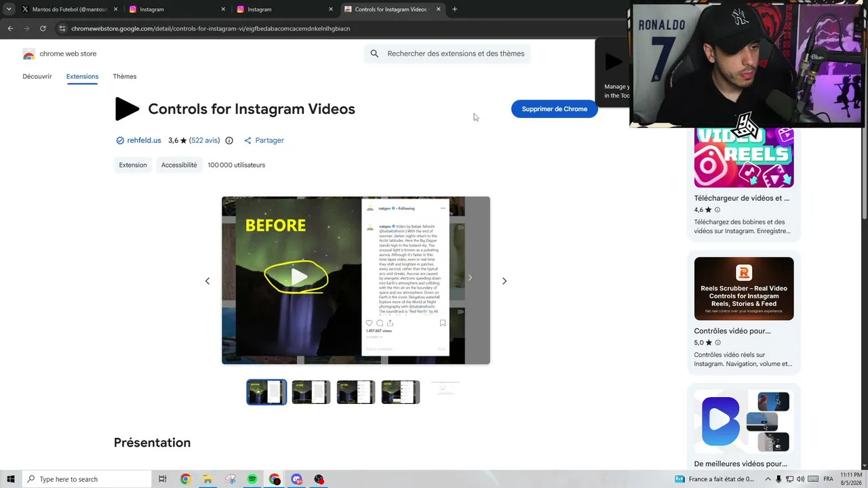This screenshot has width=868, height=488.
Task: Click the Partager share button
Action: tap(264, 141)
